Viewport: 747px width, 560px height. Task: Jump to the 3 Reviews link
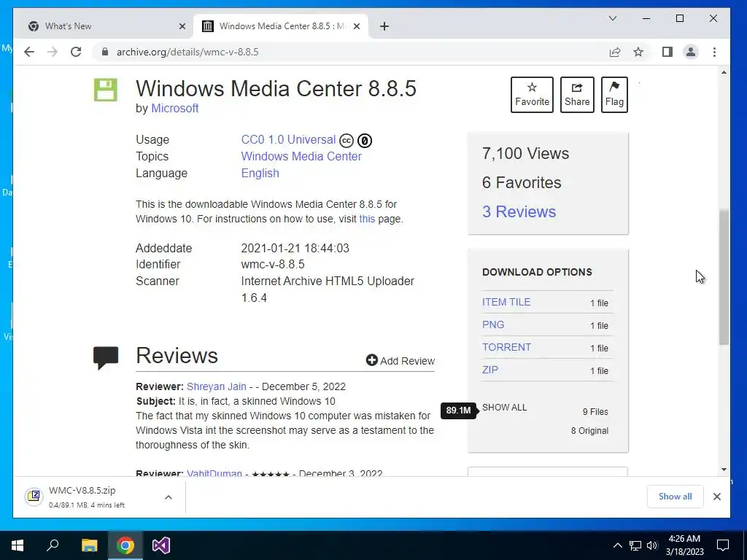[519, 211]
